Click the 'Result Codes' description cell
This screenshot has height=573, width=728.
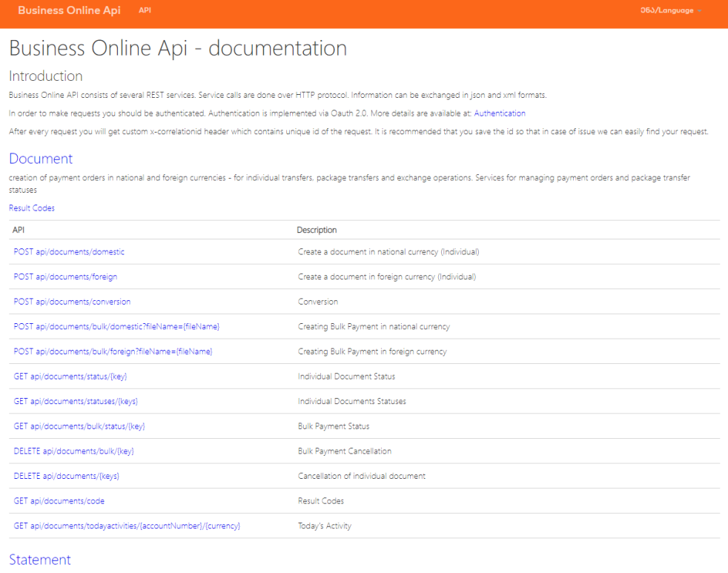[321, 501]
